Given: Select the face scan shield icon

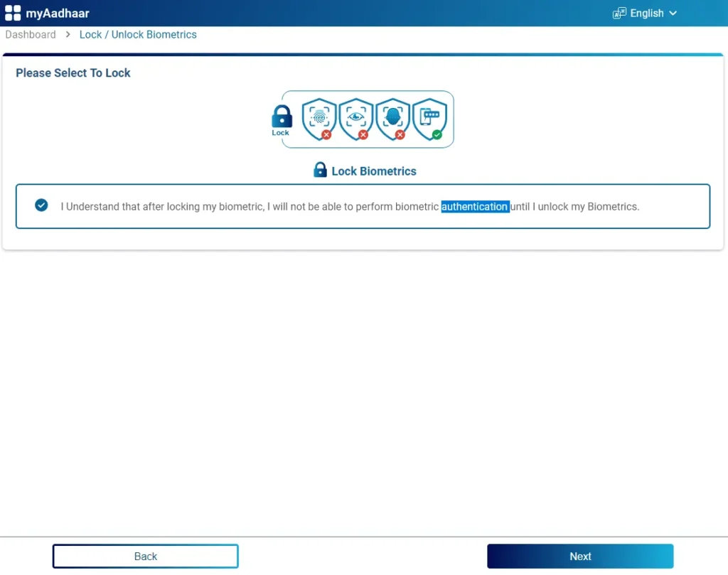Looking at the screenshot, I should [x=392, y=119].
